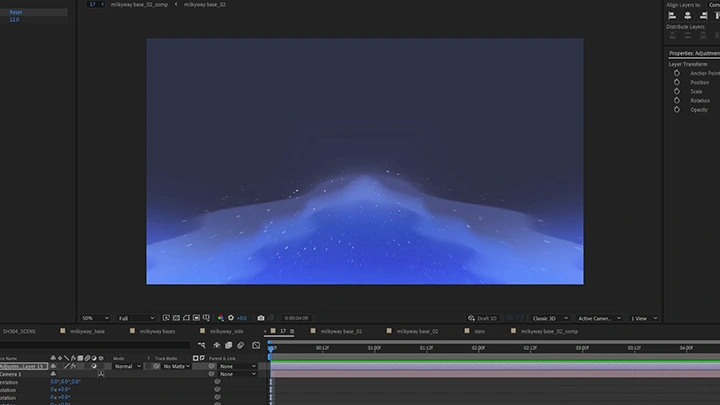Toggle transparency grid icon in viewer
This screenshot has height=405, width=720.
point(176,318)
